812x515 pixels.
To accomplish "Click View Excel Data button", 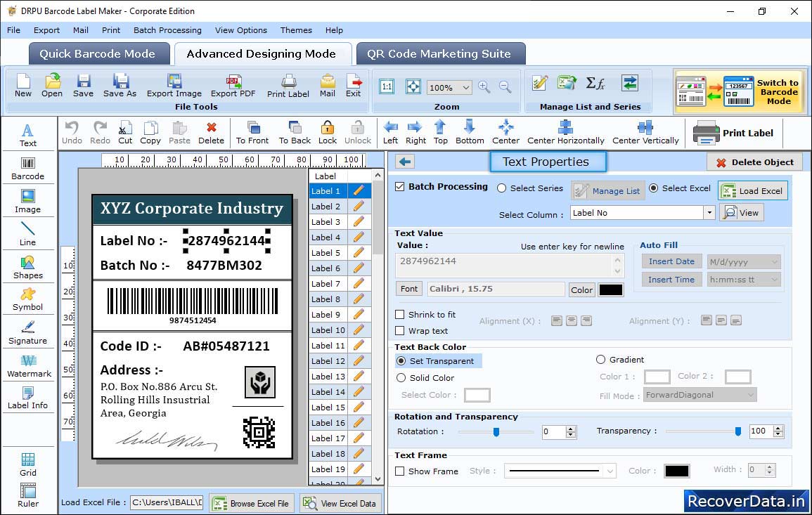I will (x=340, y=503).
